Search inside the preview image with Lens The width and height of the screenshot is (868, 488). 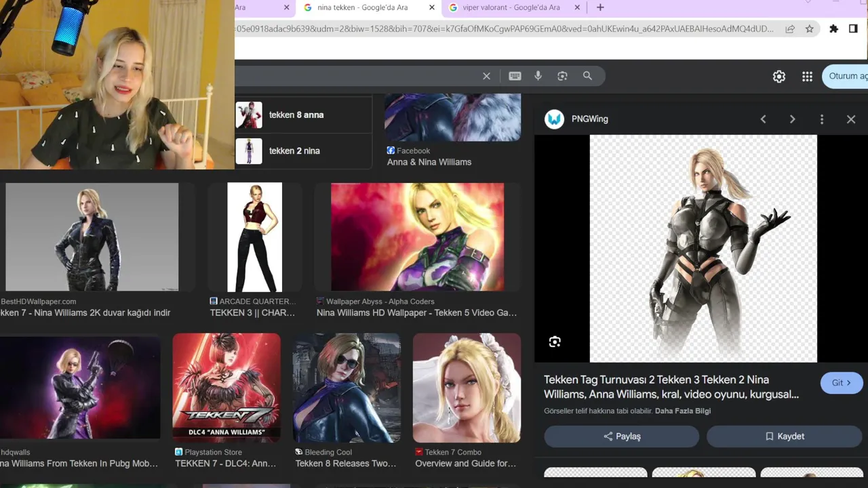(555, 342)
